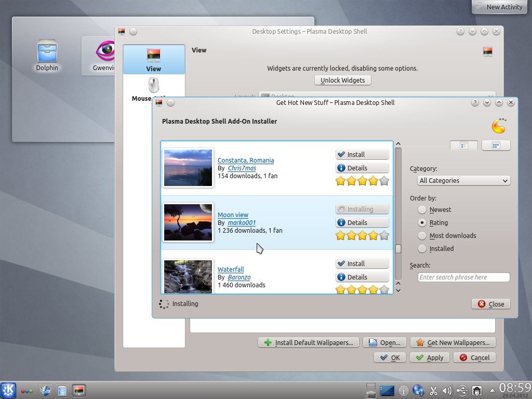532x399 pixels.
Task: Show hidden tray icons arrow
Action: pyautogui.click(x=493, y=391)
